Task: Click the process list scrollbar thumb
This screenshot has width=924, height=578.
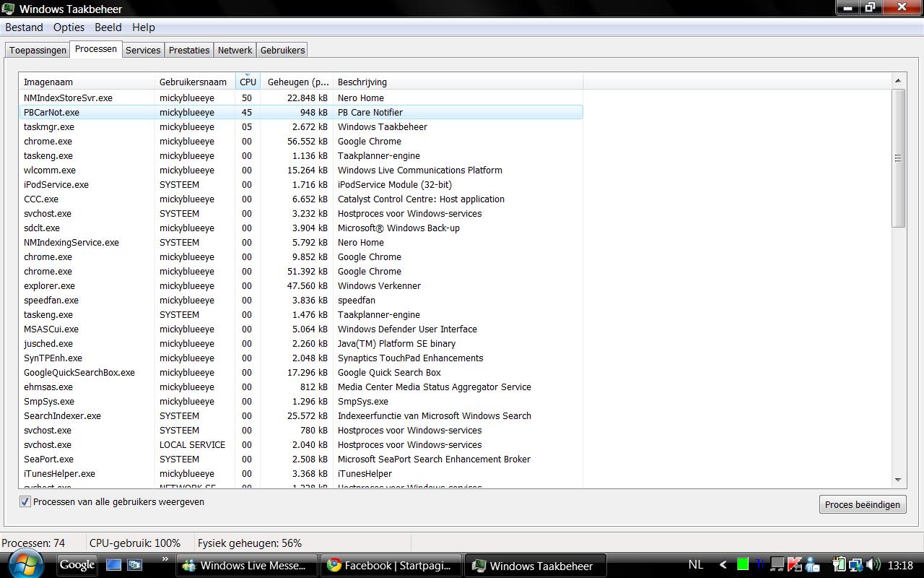Action: click(898, 158)
